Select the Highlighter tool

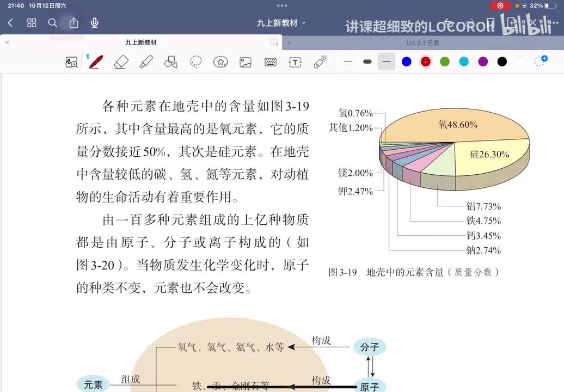[x=146, y=62]
